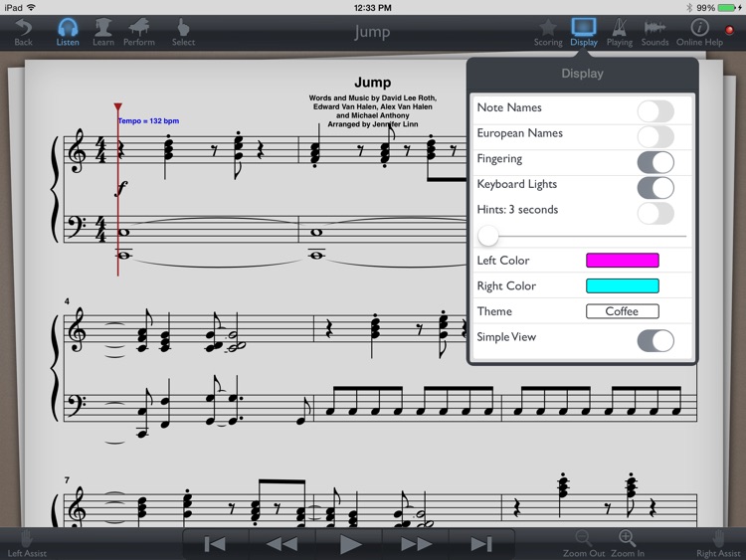
Task: Turn off Keyboard Lights switch
Action: [655, 188]
